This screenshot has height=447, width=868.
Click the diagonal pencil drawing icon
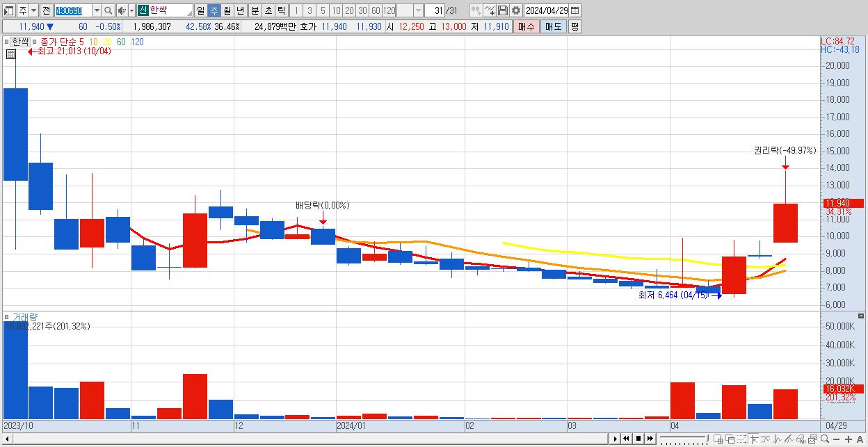point(789,439)
